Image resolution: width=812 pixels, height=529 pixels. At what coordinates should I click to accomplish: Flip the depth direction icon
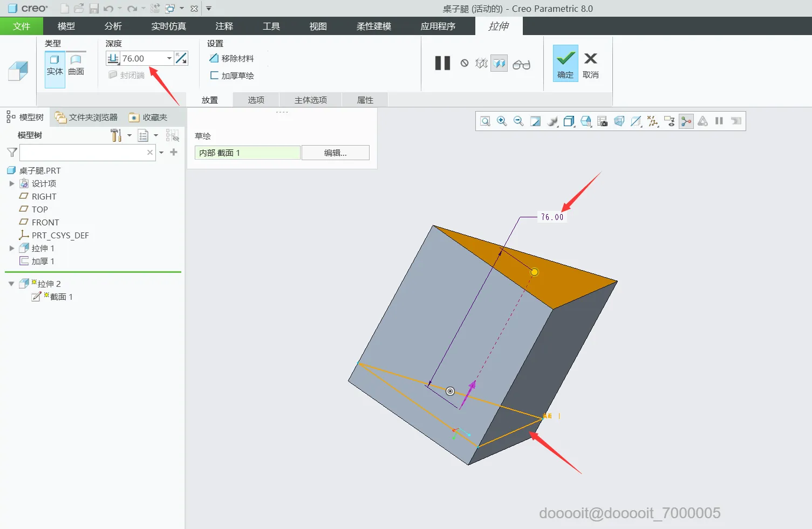181,58
